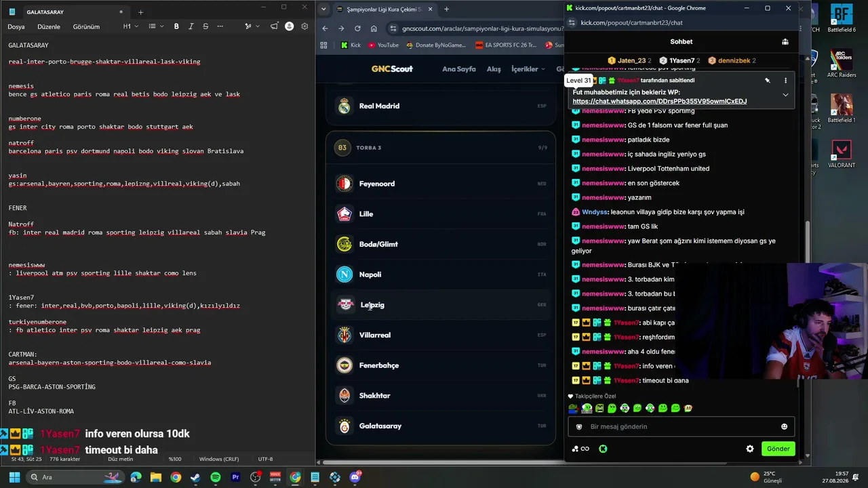This screenshot has width=868, height=488.
Task: Open the Akış page on GNCScout
Action: pyautogui.click(x=494, y=69)
